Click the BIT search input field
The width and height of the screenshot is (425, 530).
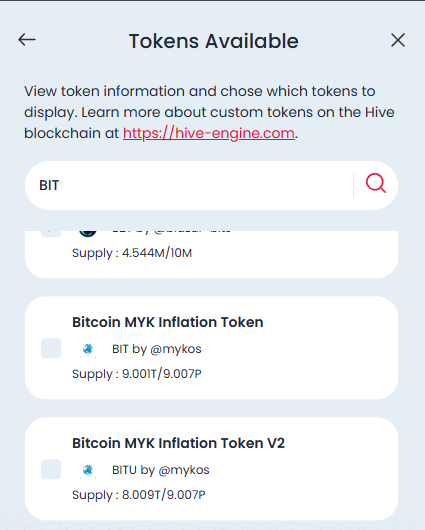click(189, 186)
